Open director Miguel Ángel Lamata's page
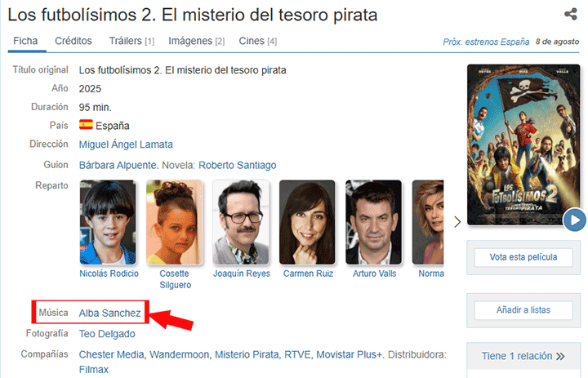 click(126, 145)
